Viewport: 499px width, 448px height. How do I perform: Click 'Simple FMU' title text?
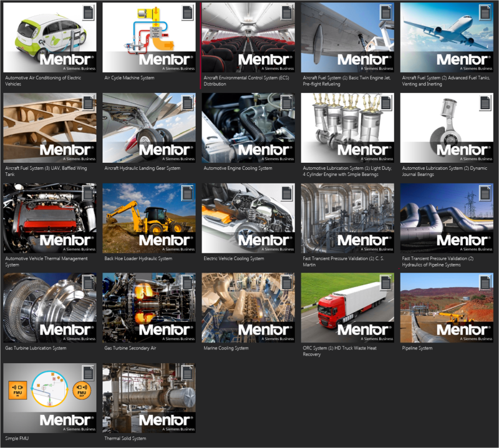[x=17, y=439]
